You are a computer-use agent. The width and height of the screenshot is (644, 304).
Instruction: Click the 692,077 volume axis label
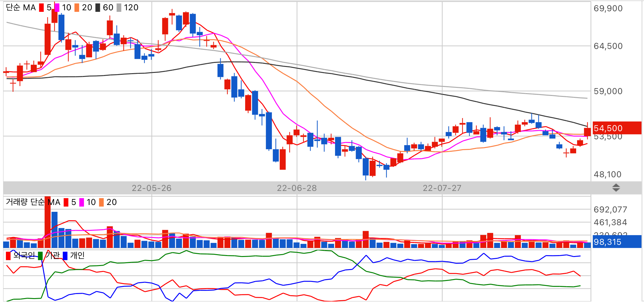610,210
